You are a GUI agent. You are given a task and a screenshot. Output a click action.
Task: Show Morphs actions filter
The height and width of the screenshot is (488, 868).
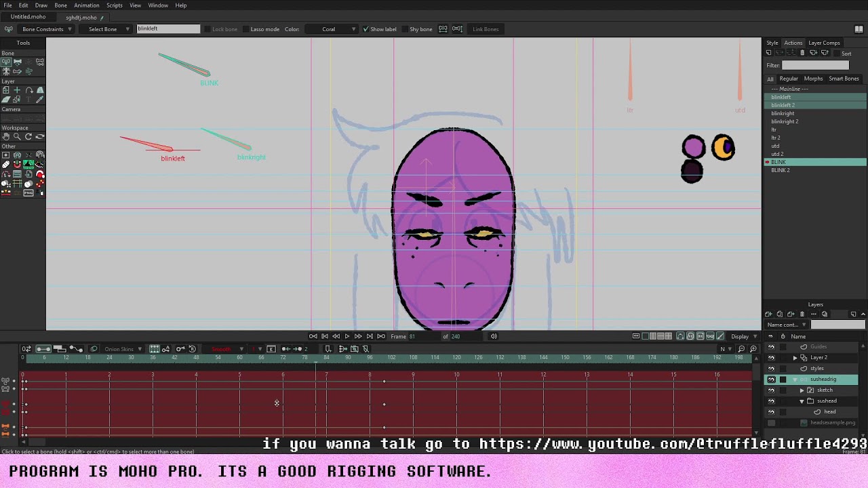click(813, 79)
